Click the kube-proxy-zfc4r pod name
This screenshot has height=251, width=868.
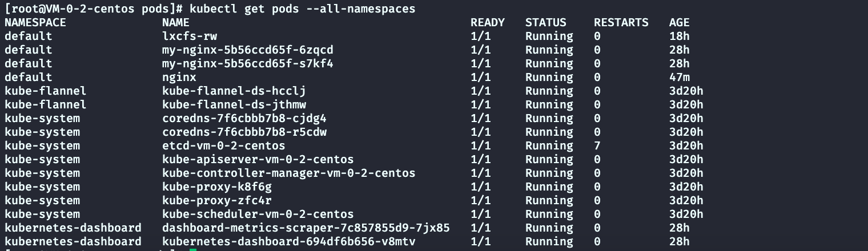click(216, 201)
